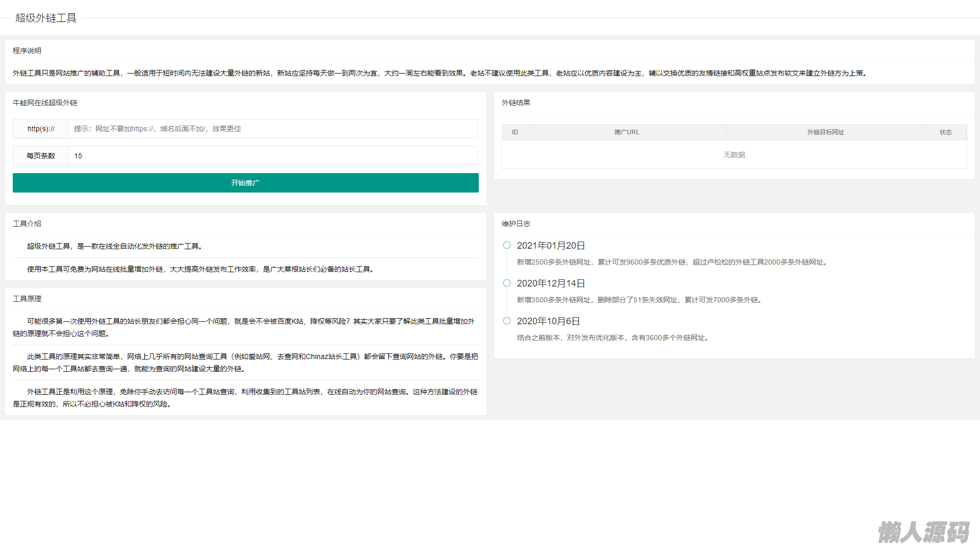Click the 每页条数 field showing 15
Viewport: 980px width, 550px height.
click(x=273, y=156)
